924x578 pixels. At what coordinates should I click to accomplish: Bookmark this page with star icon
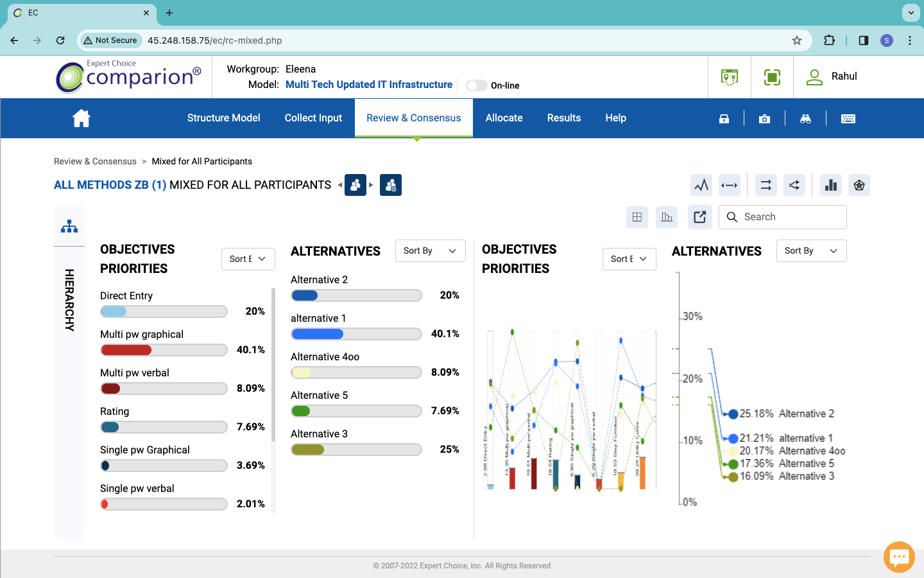pyautogui.click(x=797, y=40)
